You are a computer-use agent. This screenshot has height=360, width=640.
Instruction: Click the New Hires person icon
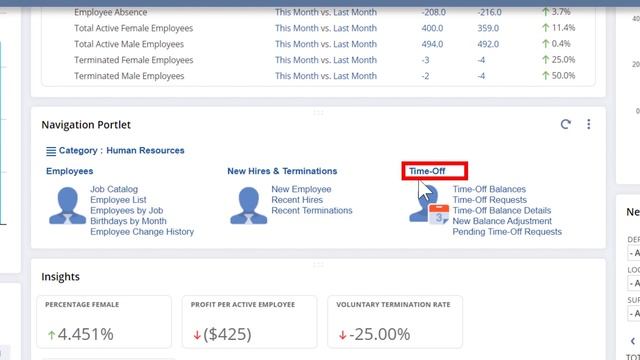tap(249, 206)
